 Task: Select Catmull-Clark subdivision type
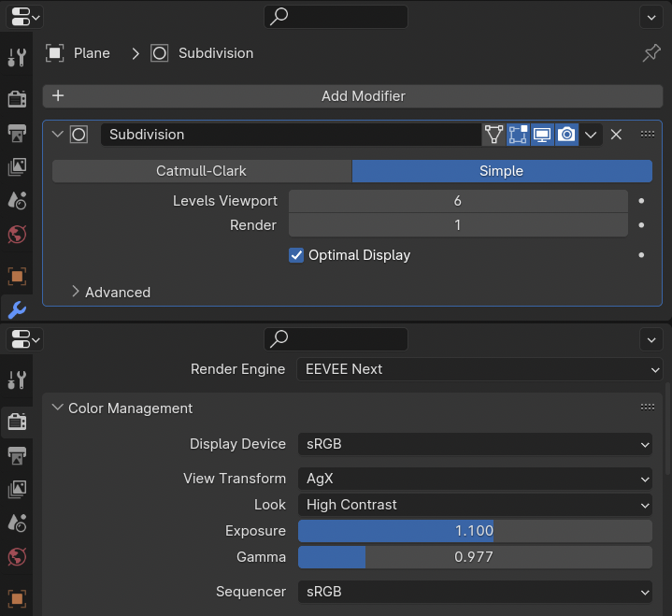(x=202, y=171)
